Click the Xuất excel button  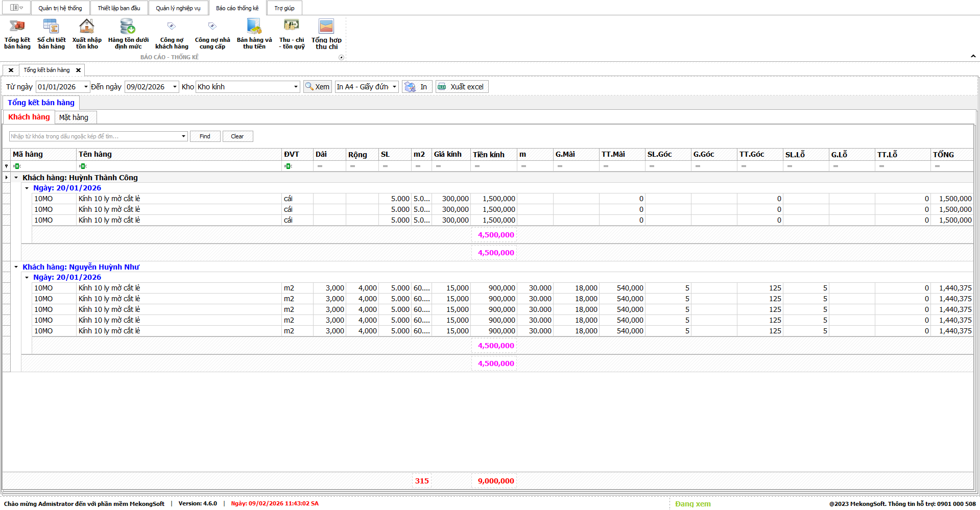coord(462,87)
